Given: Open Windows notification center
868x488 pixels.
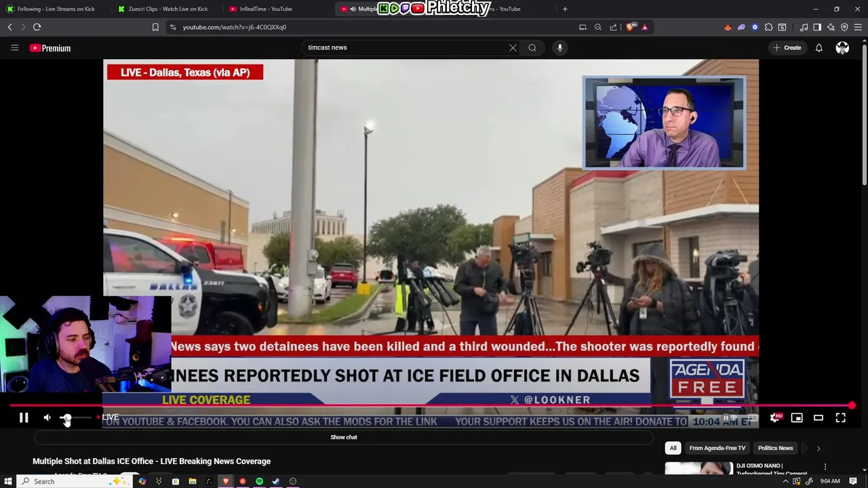Looking at the screenshot, I should coord(853,481).
